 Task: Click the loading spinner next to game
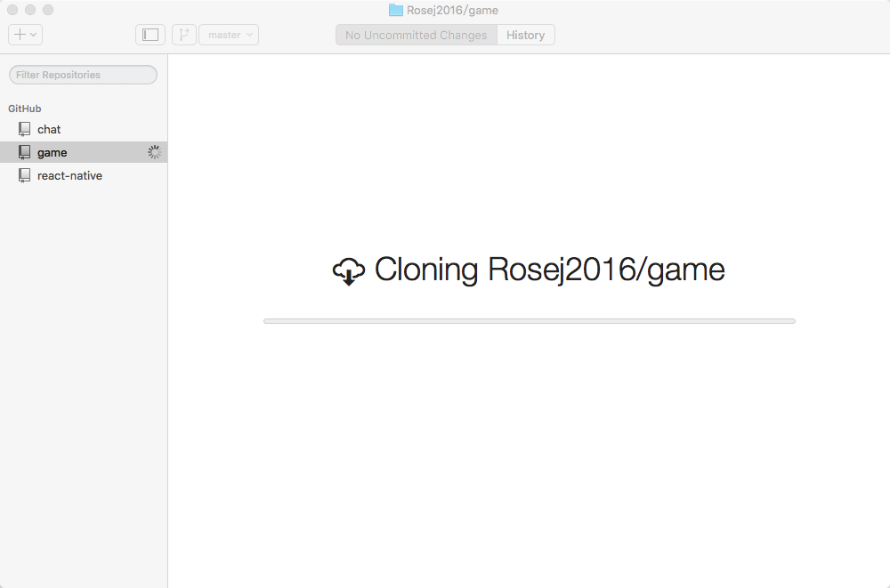(153, 151)
